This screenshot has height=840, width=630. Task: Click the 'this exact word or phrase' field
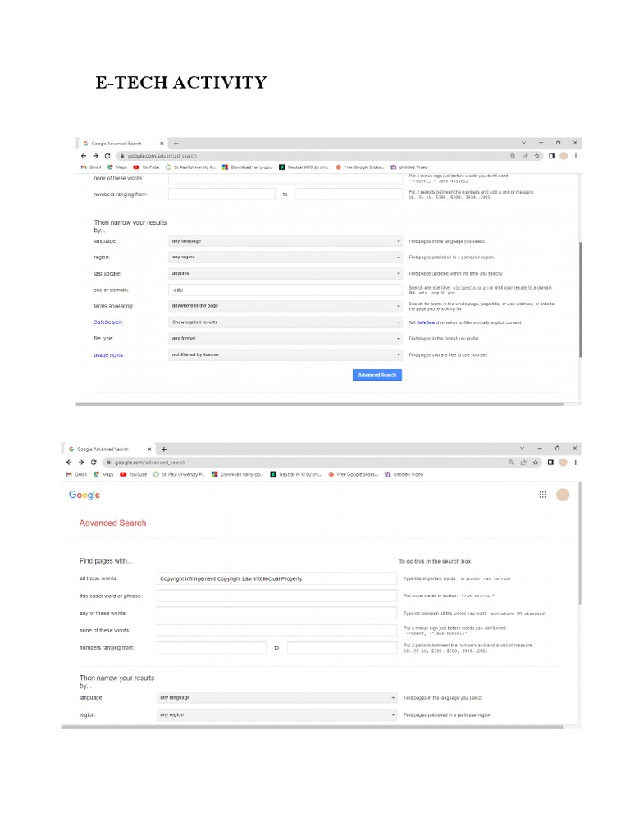point(276,596)
